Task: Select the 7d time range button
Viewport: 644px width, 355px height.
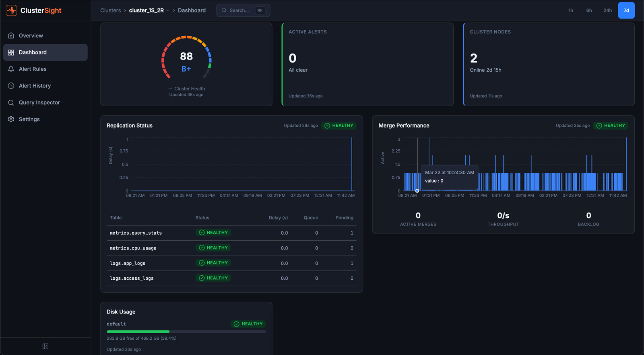Action: (x=626, y=10)
